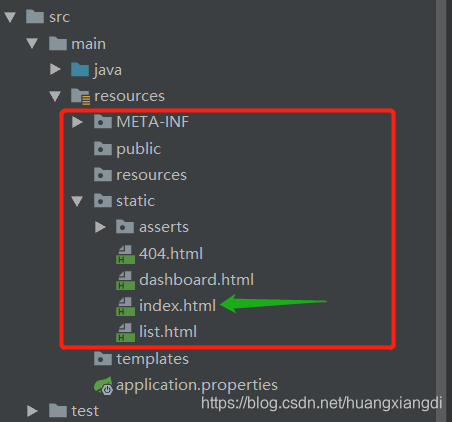This screenshot has width=452, height=422.
Task: Click the list.html file icon
Action: click(x=125, y=332)
